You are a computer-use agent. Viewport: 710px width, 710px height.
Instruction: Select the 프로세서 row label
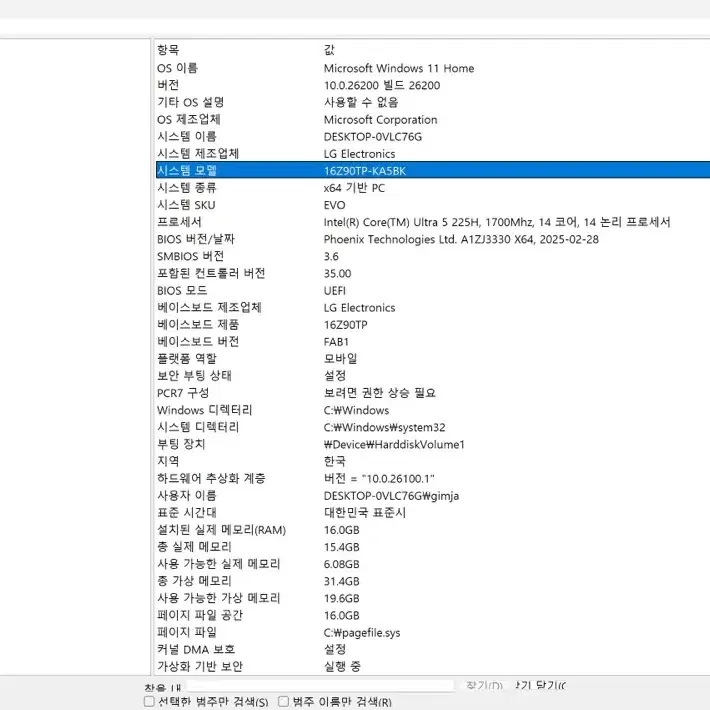pos(179,222)
